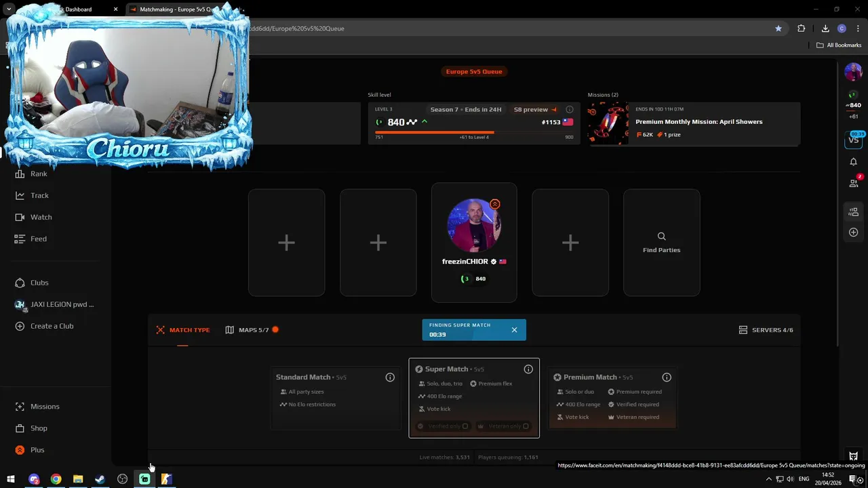Click the Players queueing count
This screenshot has height=488, width=868.
(508, 457)
